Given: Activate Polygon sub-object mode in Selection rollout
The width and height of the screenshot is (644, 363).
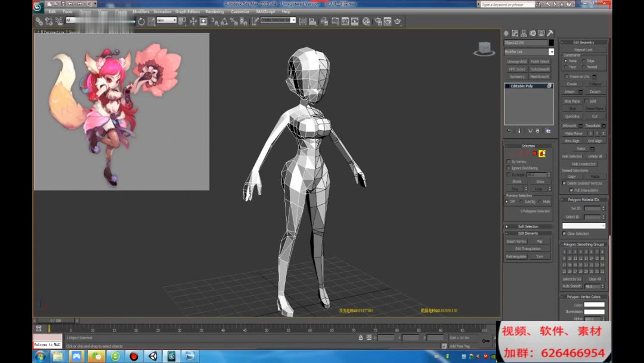Looking at the screenshot, I should (535, 153).
